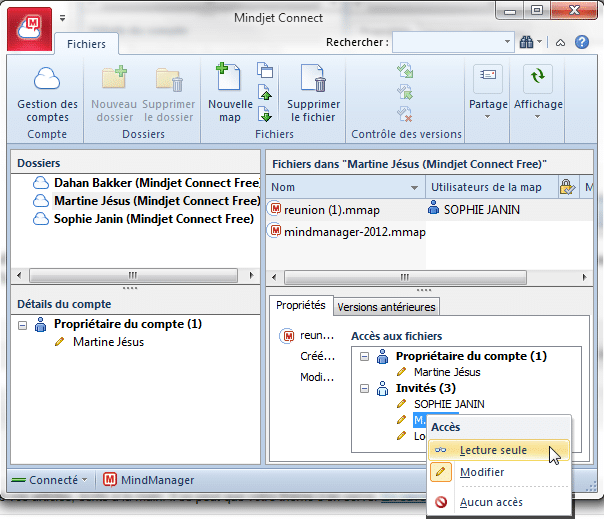Click the reunion file icon in Propriétés
This screenshot has width=604, height=520.
[x=288, y=336]
